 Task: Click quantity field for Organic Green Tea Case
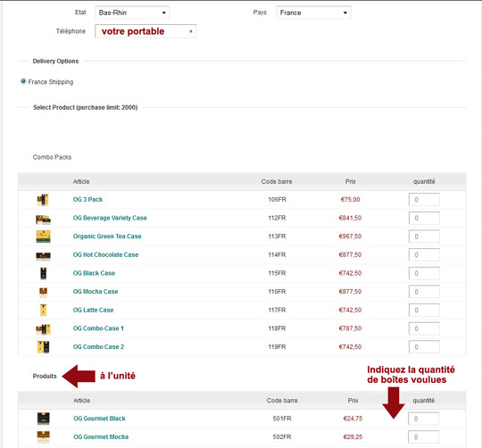[x=424, y=236]
